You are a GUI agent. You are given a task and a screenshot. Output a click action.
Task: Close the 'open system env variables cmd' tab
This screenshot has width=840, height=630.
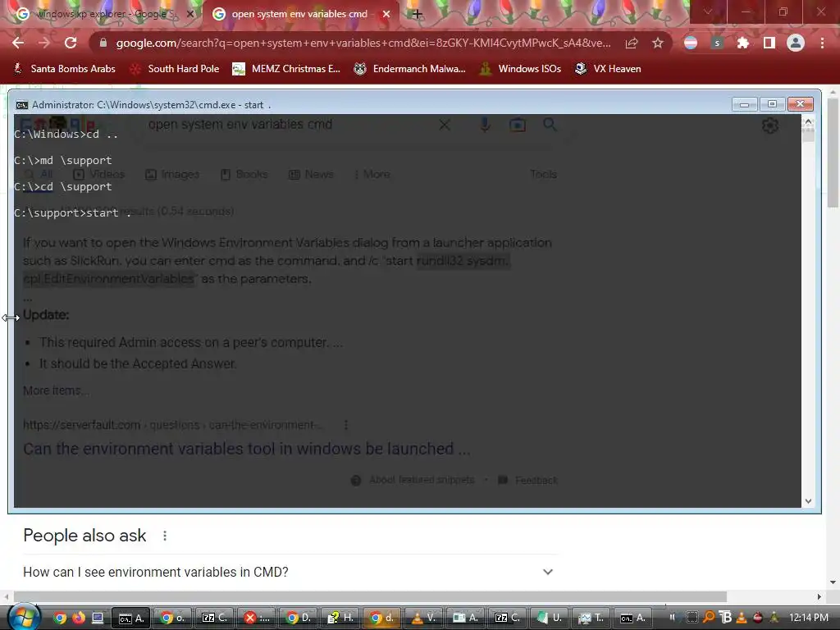pos(386,14)
